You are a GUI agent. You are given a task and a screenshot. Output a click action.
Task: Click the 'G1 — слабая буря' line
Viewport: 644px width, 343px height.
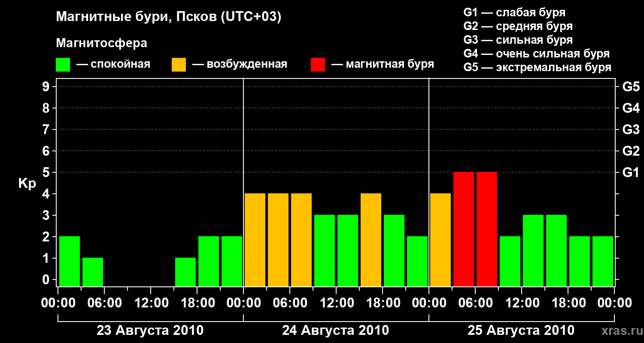click(514, 12)
